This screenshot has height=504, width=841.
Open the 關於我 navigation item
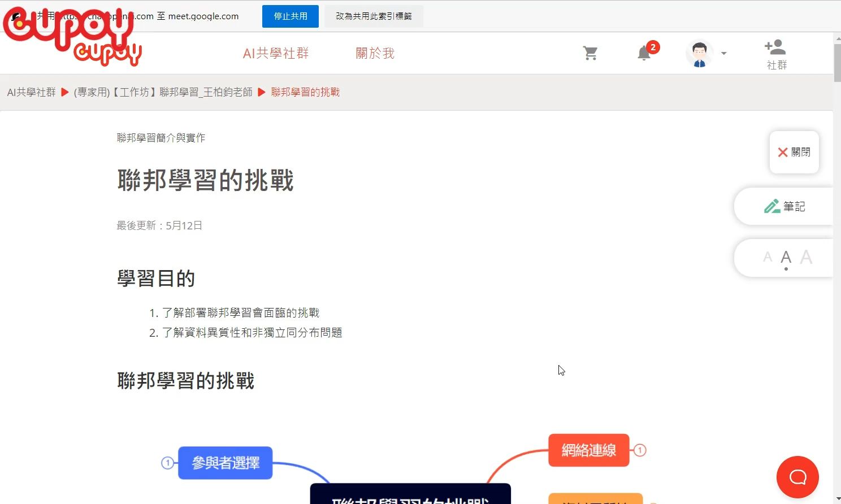[375, 53]
